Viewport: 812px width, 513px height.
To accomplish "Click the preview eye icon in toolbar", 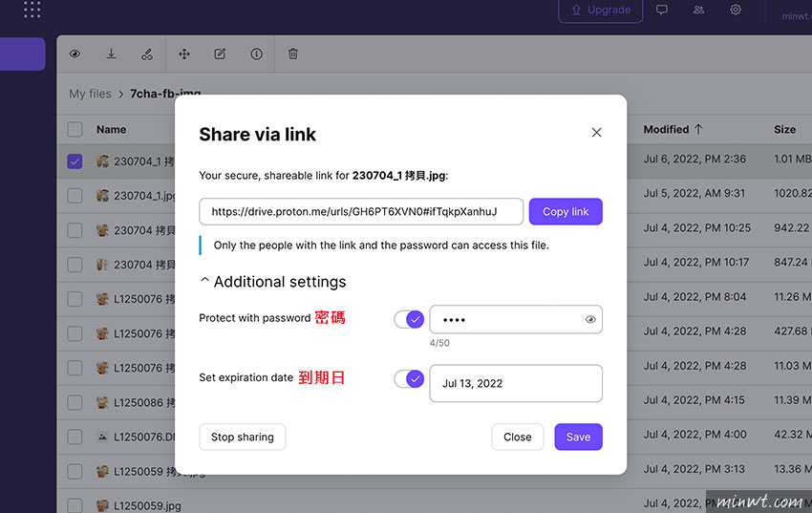I will tap(75, 54).
